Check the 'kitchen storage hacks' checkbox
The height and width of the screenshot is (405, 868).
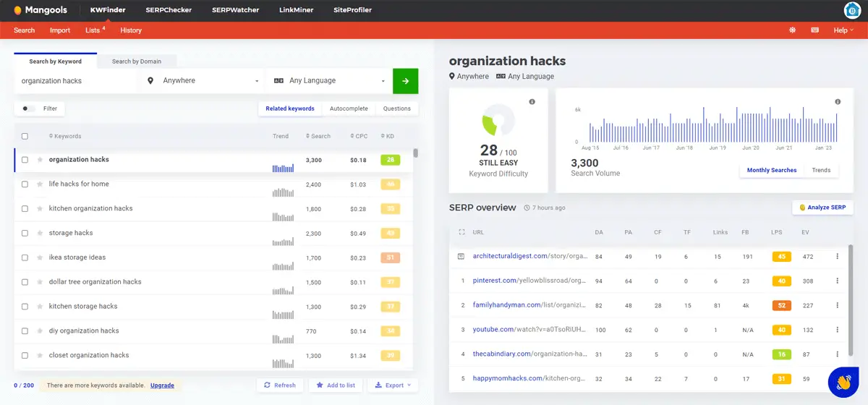coord(25,307)
